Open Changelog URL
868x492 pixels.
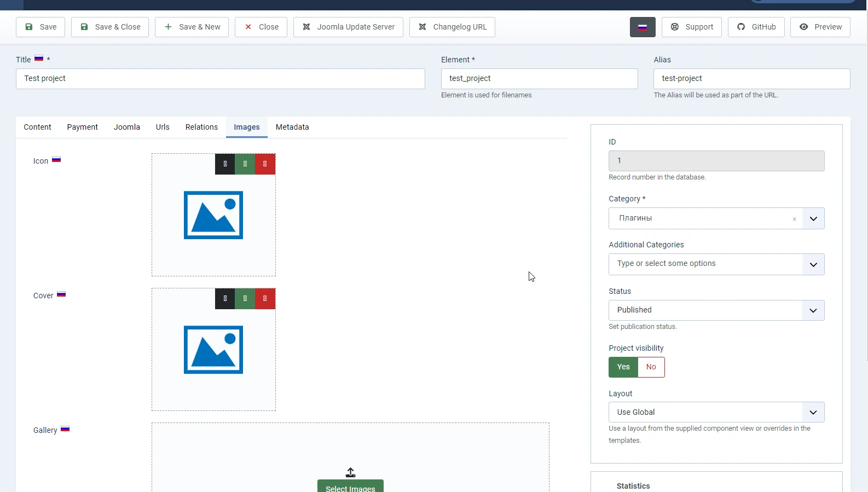pos(452,27)
